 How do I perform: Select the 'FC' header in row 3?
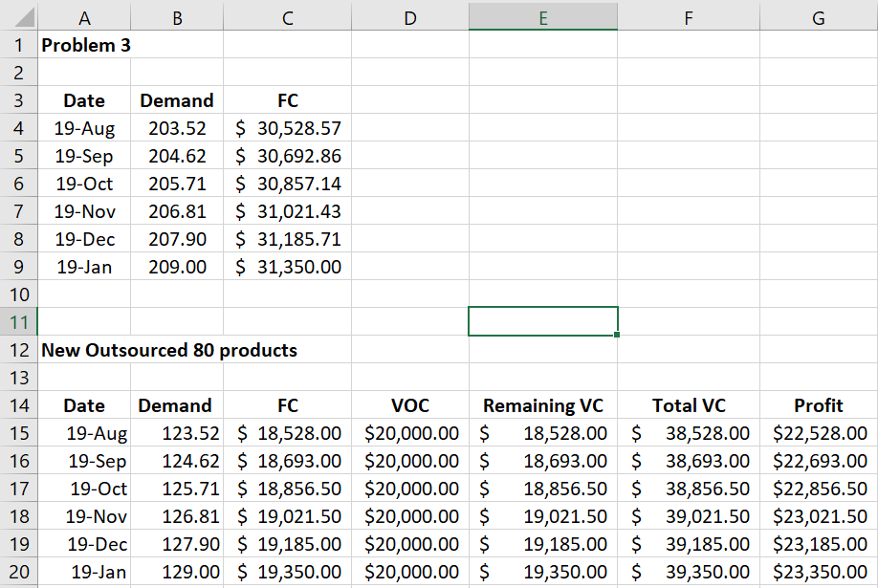287,100
